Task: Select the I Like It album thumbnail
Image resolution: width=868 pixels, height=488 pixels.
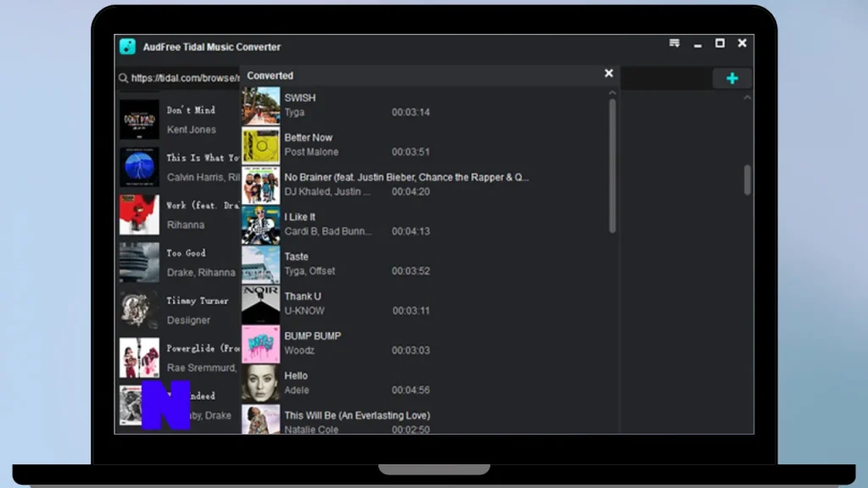Action: point(261,225)
